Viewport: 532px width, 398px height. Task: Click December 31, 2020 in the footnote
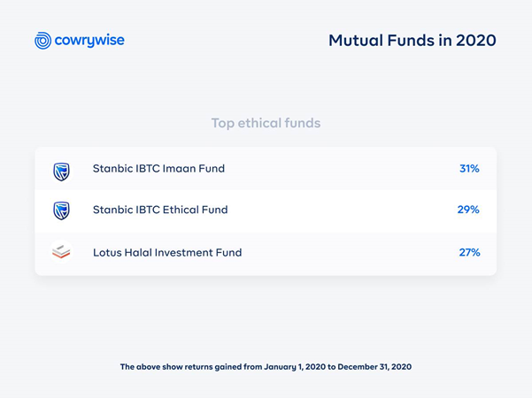(374, 367)
